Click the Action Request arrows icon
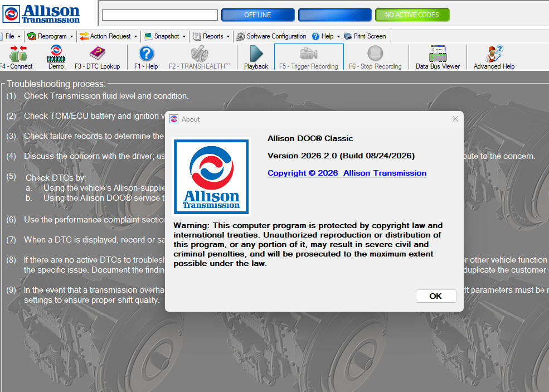 tap(84, 36)
